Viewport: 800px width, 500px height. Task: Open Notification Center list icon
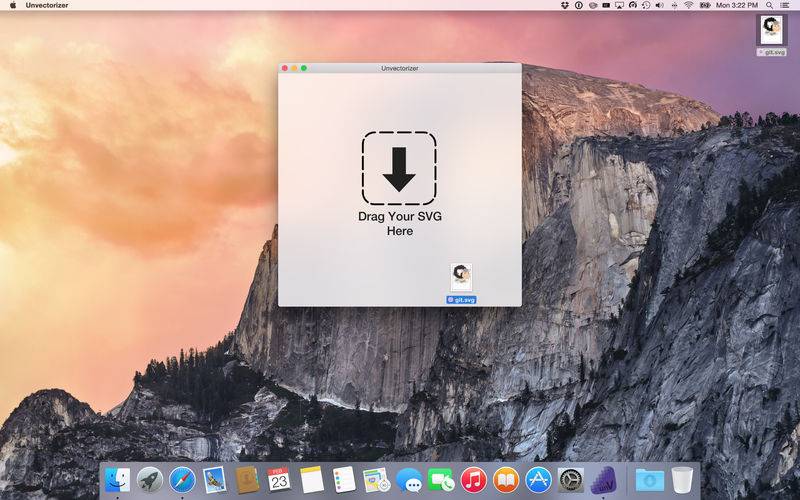[x=785, y=5]
